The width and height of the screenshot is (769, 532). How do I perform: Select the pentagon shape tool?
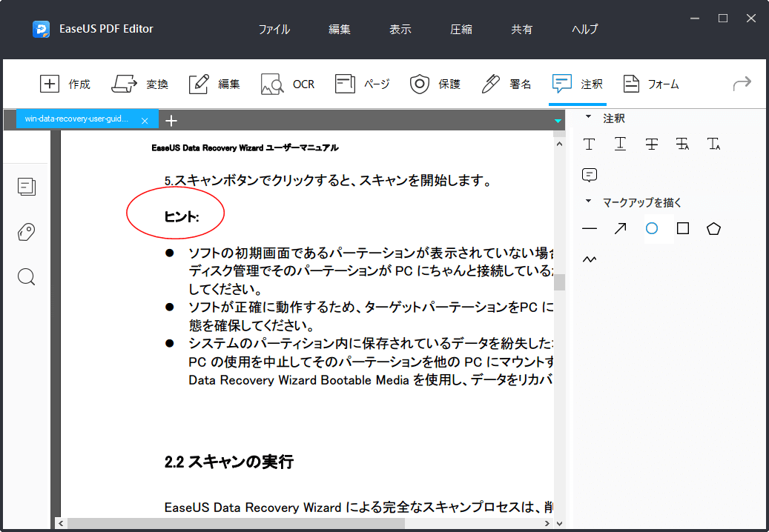(x=713, y=228)
